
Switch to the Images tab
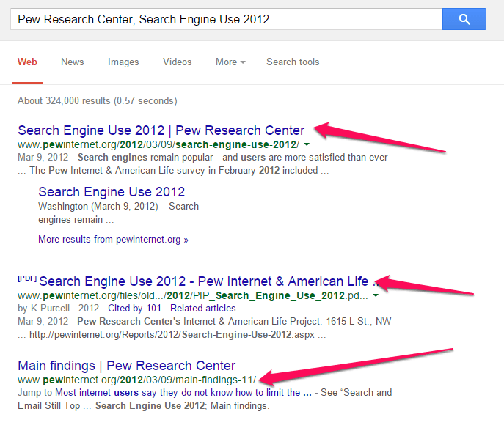(x=123, y=62)
